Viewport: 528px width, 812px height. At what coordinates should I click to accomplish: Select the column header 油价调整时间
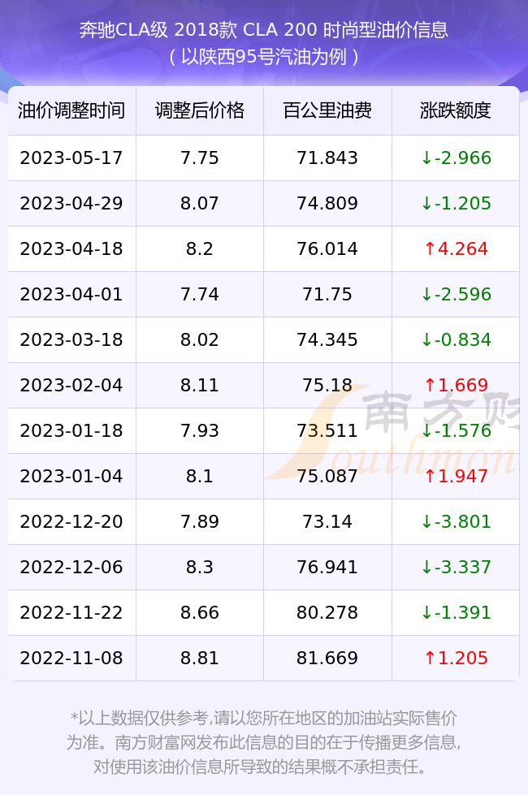point(71,110)
